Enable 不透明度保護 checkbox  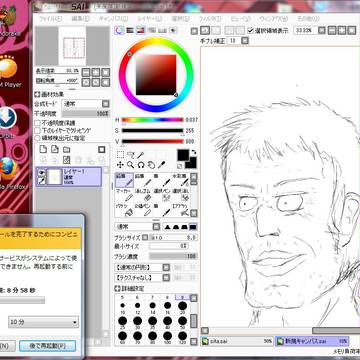coord(38,123)
